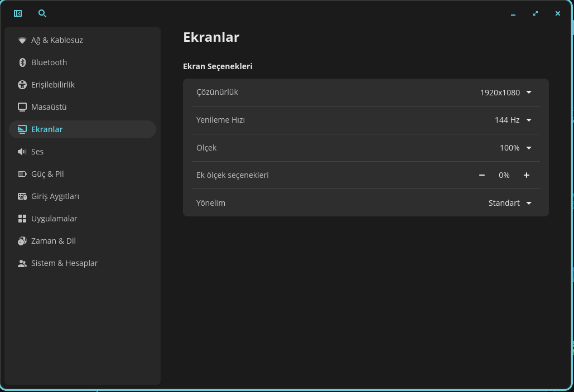Open the Uygulamalar settings

click(83, 219)
